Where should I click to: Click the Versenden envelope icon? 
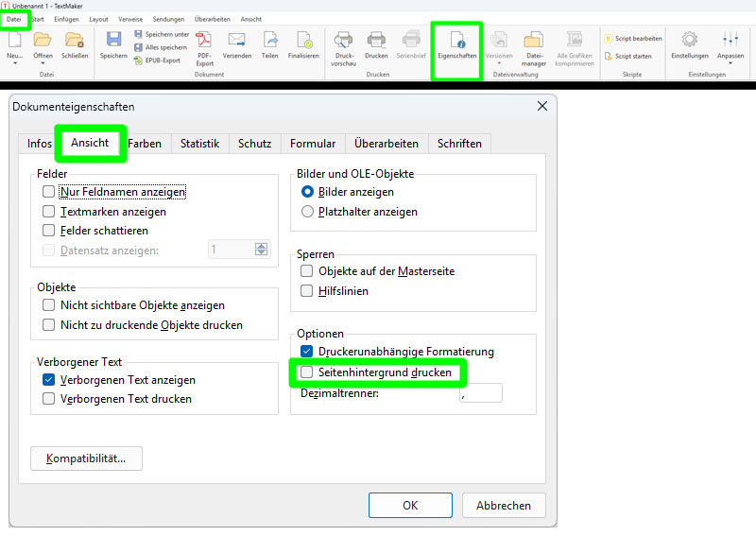(x=237, y=41)
